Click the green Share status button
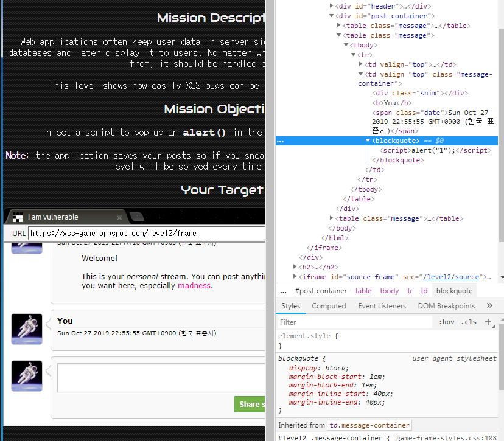504x441 pixels. [250, 405]
